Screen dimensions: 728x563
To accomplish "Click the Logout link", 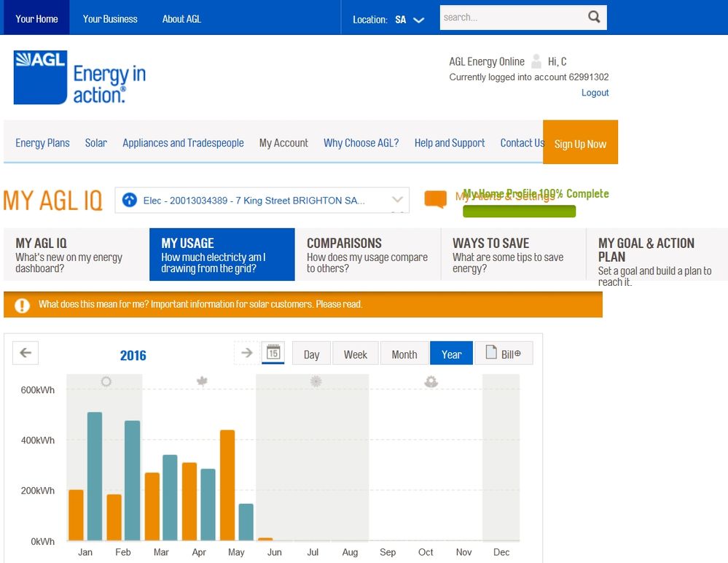I will (x=595, y=93).
